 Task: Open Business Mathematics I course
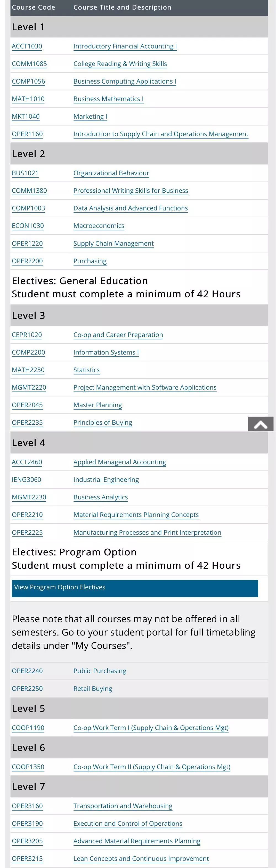point(108,99)
